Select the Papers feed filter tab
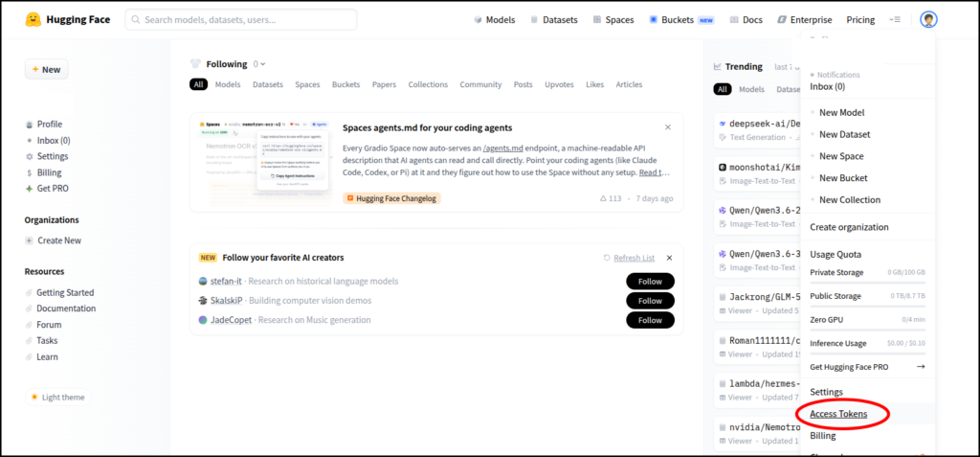Screen dimensions: 980x457 [384, 84]
